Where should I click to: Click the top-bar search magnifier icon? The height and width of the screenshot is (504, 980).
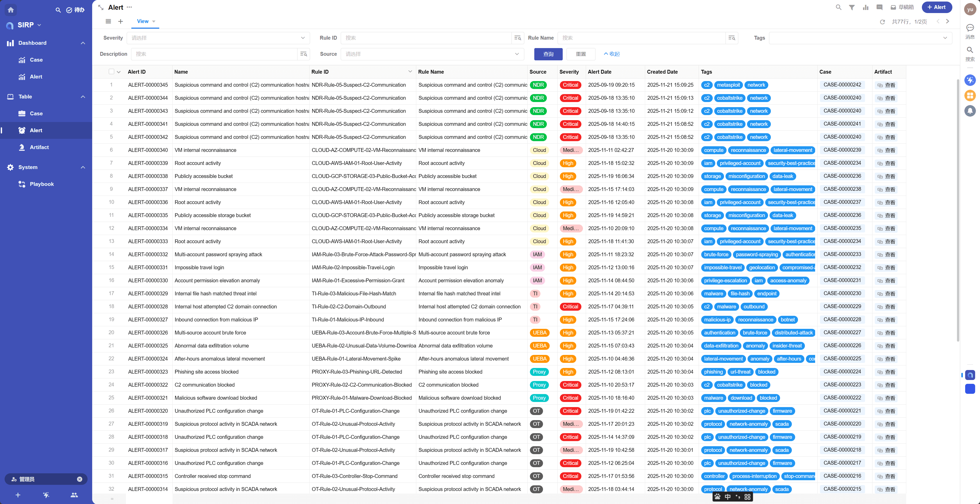(x=838, y=7)
